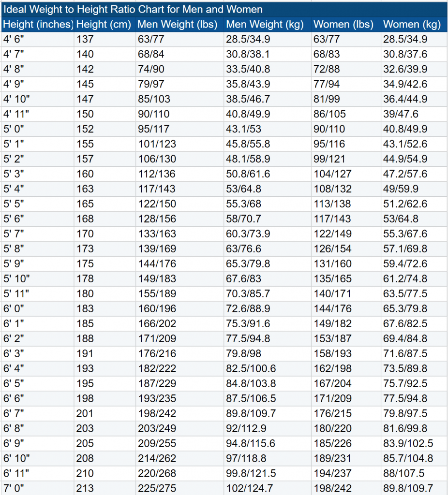This screenshot has width=448, height=495.
Task: Select the cell 57.1/69.8
Action: pyautogui.click(x=414, y=249)
